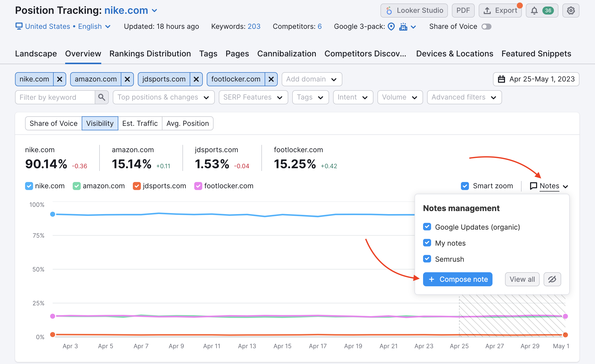Click the Filter by keyword input field
Screen dimensions: 595x364
[x=55, y=97]
